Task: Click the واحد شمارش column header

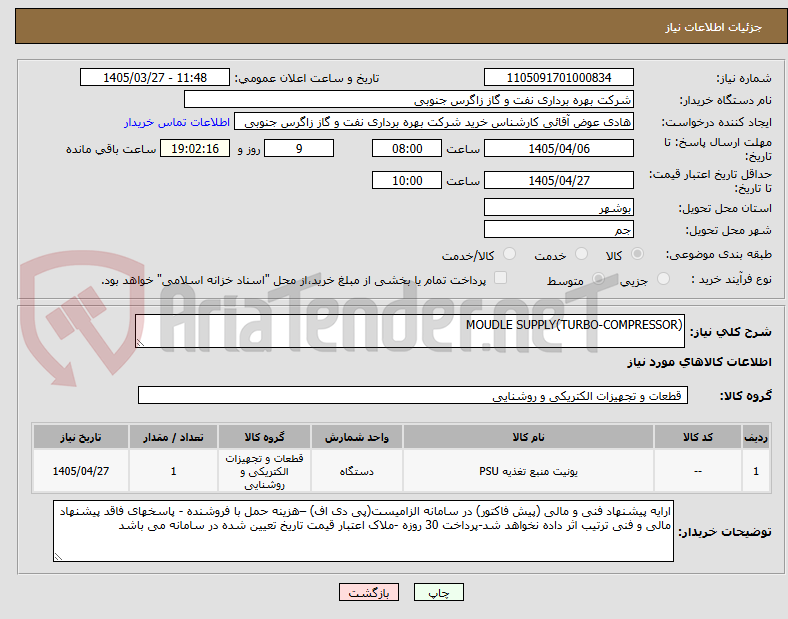Action: (x=357, y=437)
